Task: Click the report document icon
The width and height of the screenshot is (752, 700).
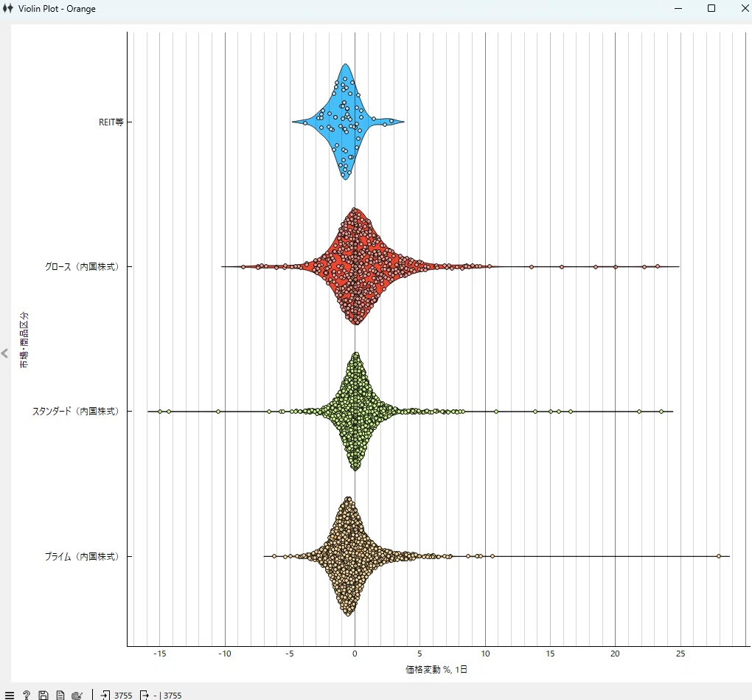Action: pos(60,695)
